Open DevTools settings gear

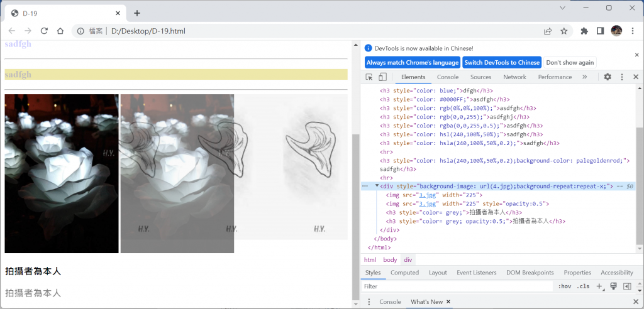coord(608,77)
